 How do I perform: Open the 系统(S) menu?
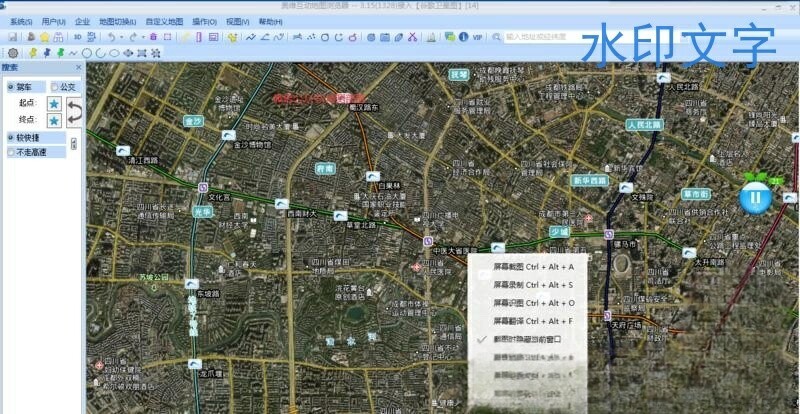[x=21, y=22]
